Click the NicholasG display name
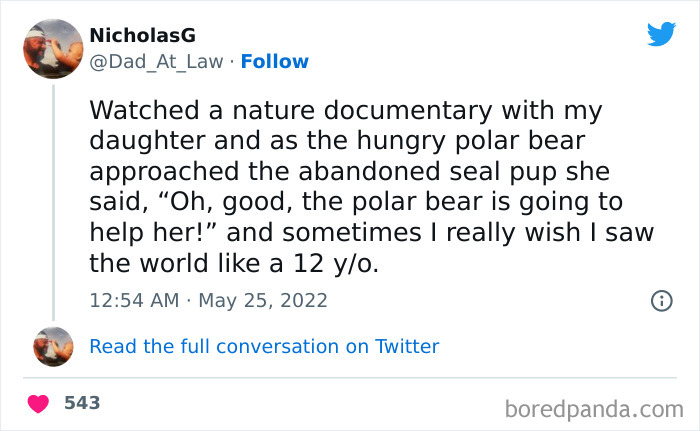700x431 pixels. tap(143, 36)
